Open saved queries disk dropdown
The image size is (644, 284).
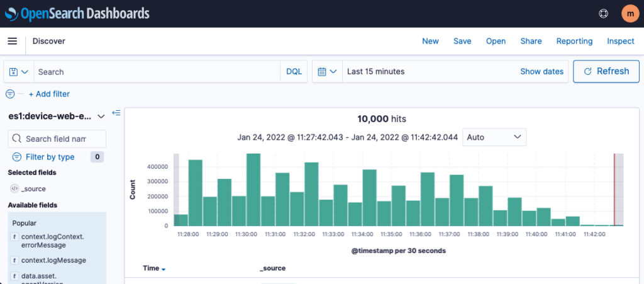coord(19,72)
